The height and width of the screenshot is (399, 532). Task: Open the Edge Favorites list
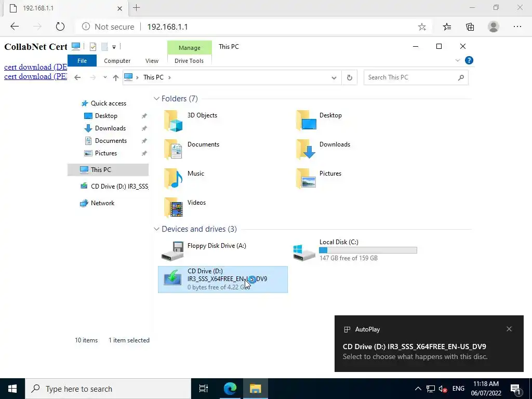click(x=447, y=27)
